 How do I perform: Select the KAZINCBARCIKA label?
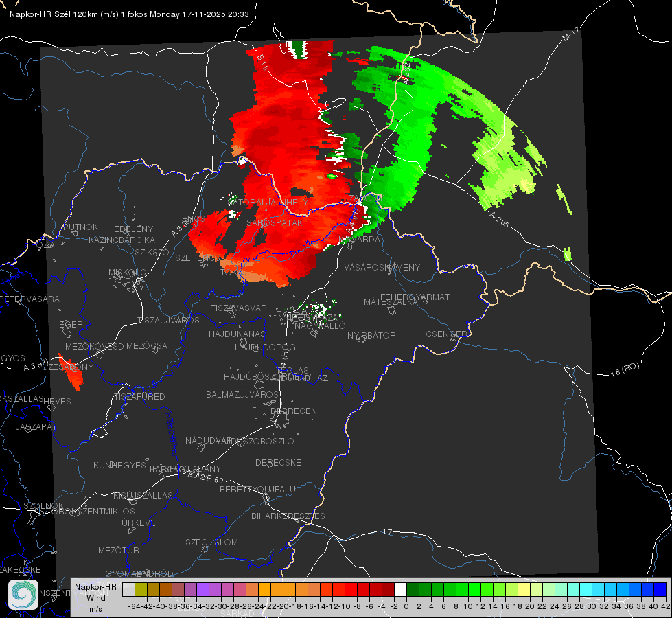pyautogui.click(x=121, y=240)
